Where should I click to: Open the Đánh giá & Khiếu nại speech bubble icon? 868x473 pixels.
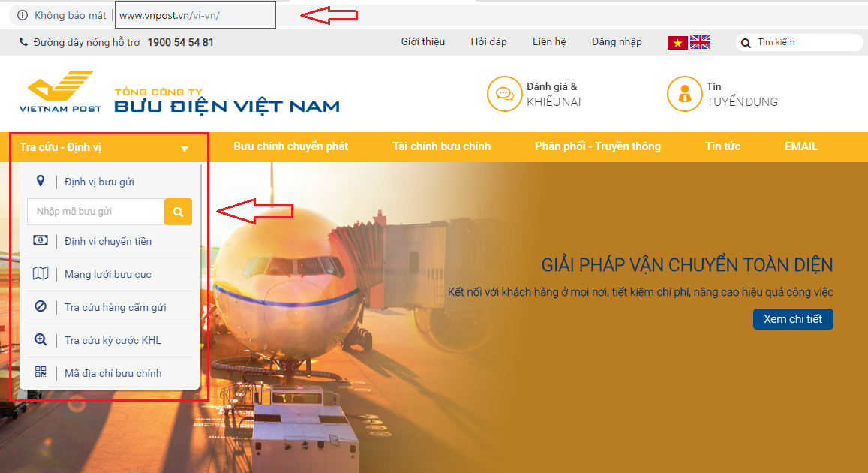point(504,94)
